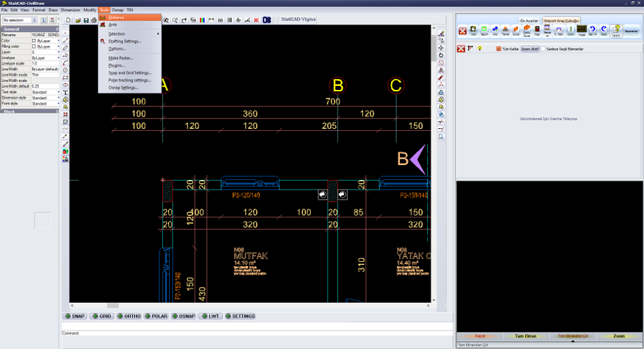Click the Zoom Aktif button
Screen dimensions: 644x349
pyautogui.click(x=530, y=49)
